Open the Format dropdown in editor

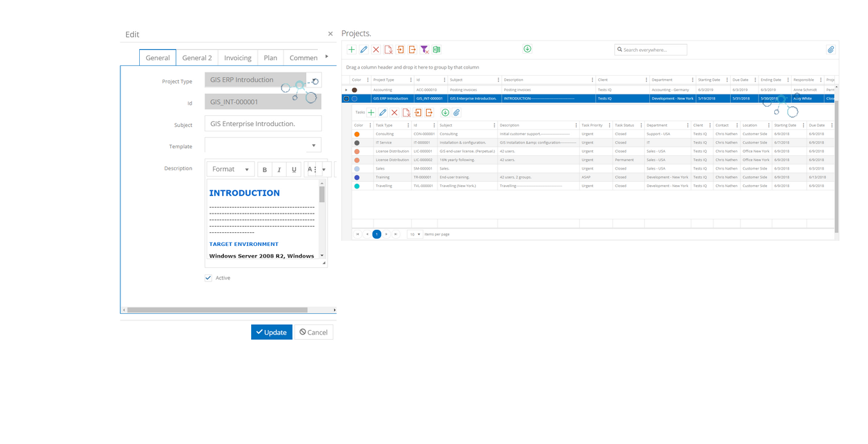tap(230, 170)
